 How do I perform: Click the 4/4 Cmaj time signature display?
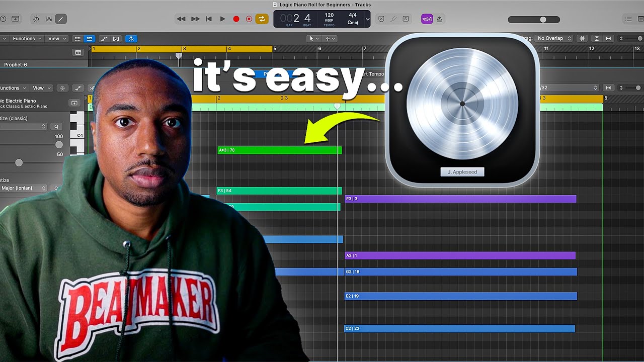coord(353,19)
